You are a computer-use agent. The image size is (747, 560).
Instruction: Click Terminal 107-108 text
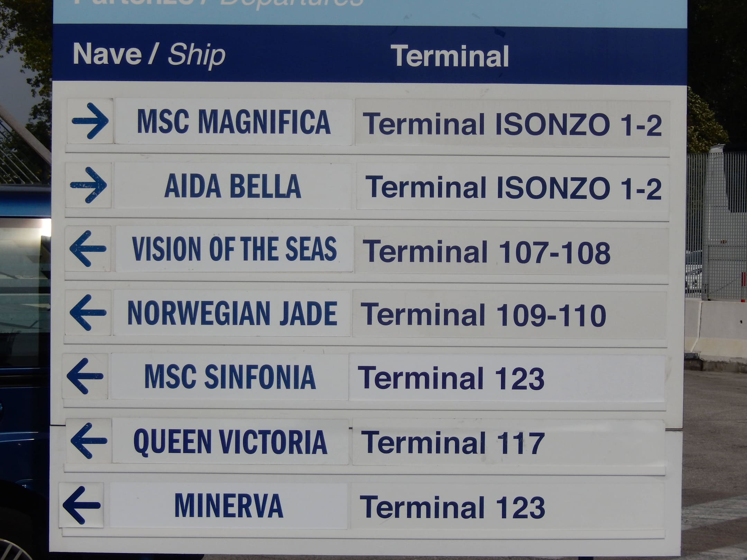pyautogui.click(x=486, y=252)
